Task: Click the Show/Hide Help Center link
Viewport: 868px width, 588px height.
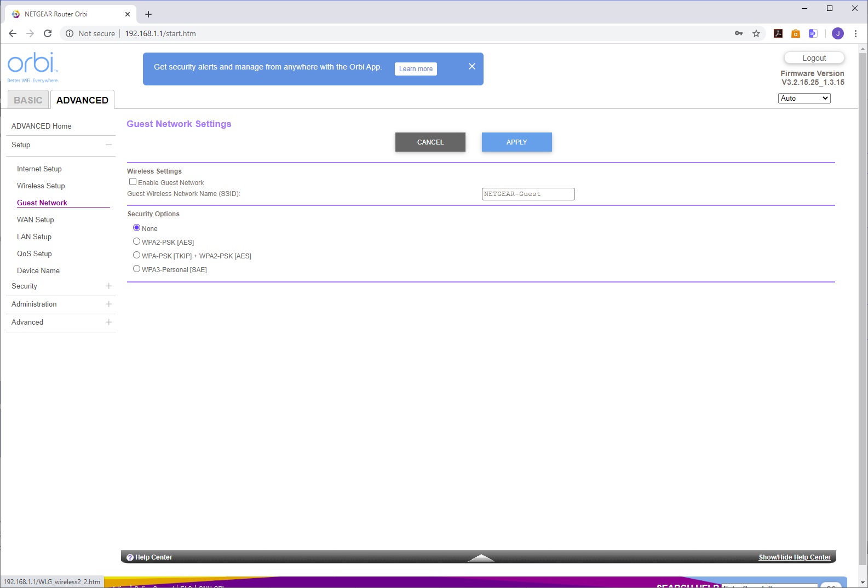Action: pyautogui.click(x=795, y=557)
